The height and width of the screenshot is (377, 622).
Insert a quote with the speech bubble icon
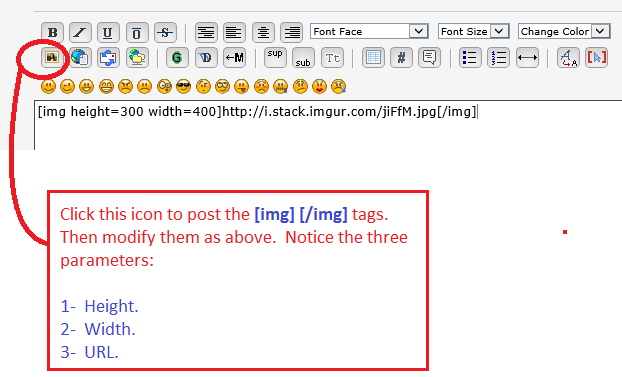429,58
